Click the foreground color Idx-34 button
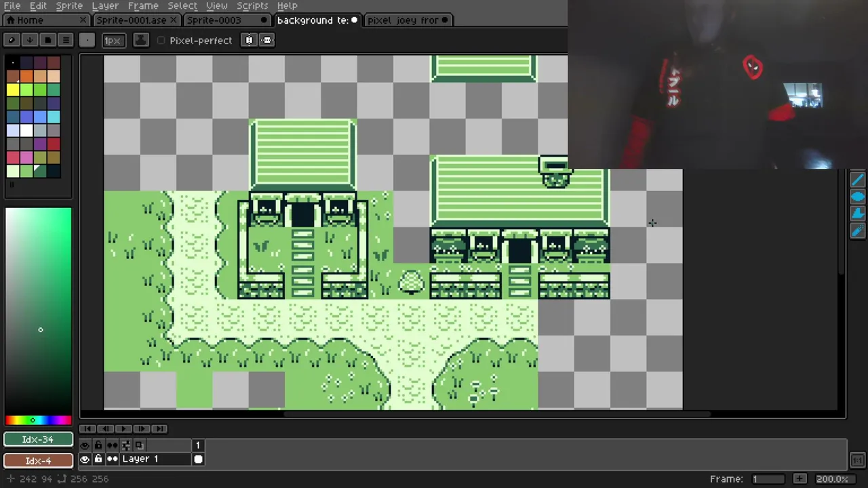The width and height of the screenshot is (868, 488). 38,439
